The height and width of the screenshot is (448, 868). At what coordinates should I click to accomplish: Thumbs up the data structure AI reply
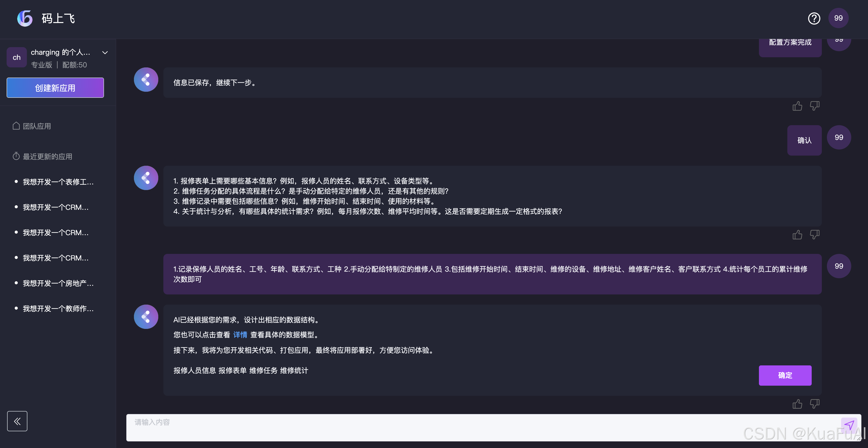[x=797, y=404]
